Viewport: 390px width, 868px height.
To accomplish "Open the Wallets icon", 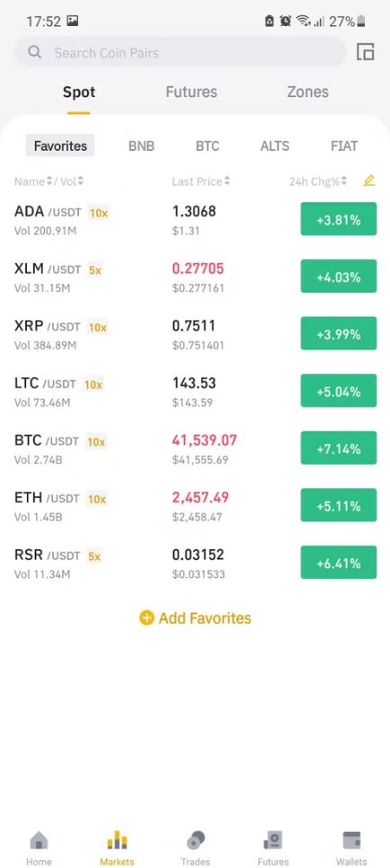I will pyautogui.click(x=351, y=840).
